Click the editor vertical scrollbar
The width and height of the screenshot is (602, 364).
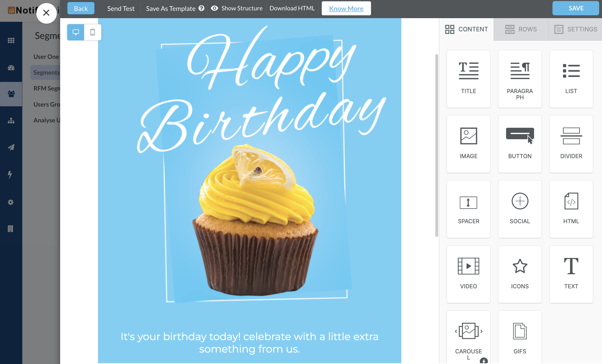coord(437,145)
